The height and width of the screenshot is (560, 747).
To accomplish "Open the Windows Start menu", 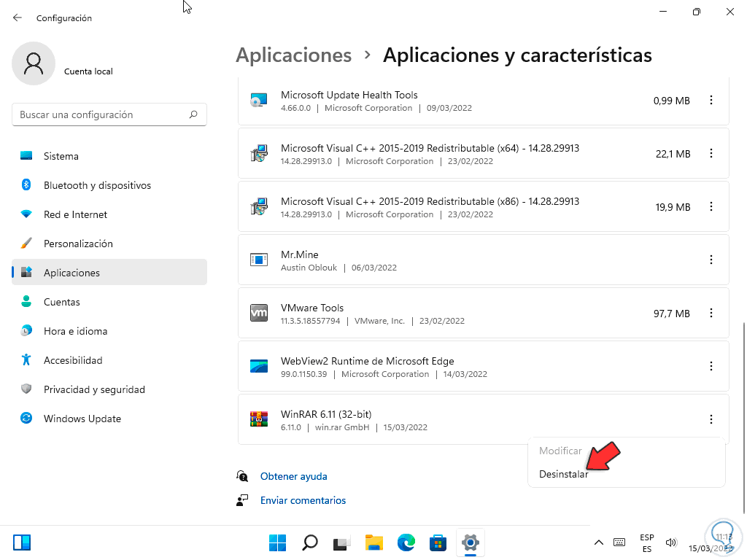I will tap(277, 542).
